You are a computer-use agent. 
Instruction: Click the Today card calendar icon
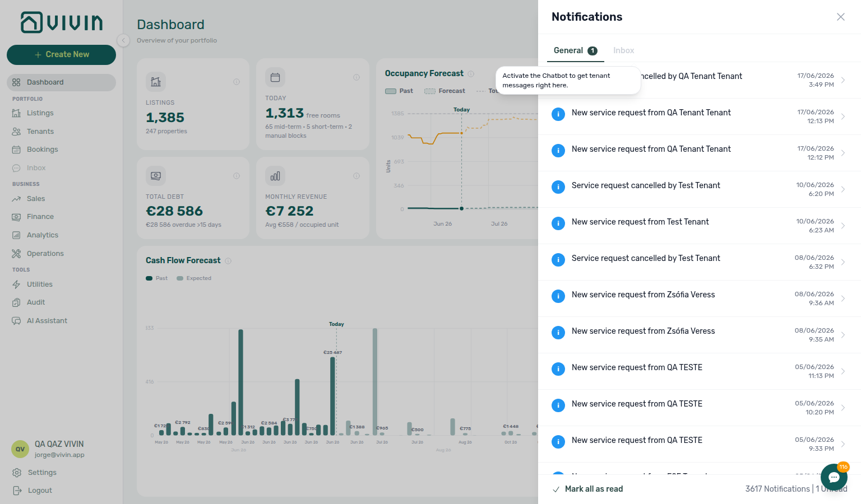point(275,77)
